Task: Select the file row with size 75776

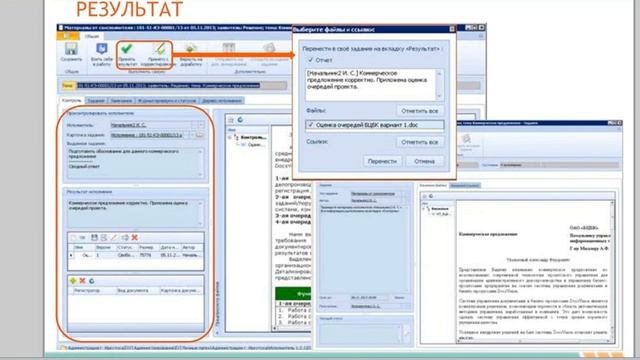Action: tap(136, 255)
